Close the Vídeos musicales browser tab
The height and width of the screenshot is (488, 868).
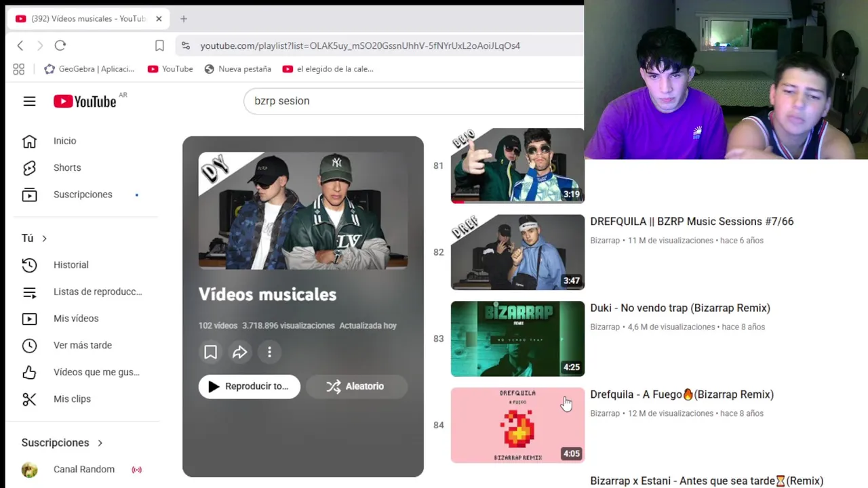(x=159, y=19)
